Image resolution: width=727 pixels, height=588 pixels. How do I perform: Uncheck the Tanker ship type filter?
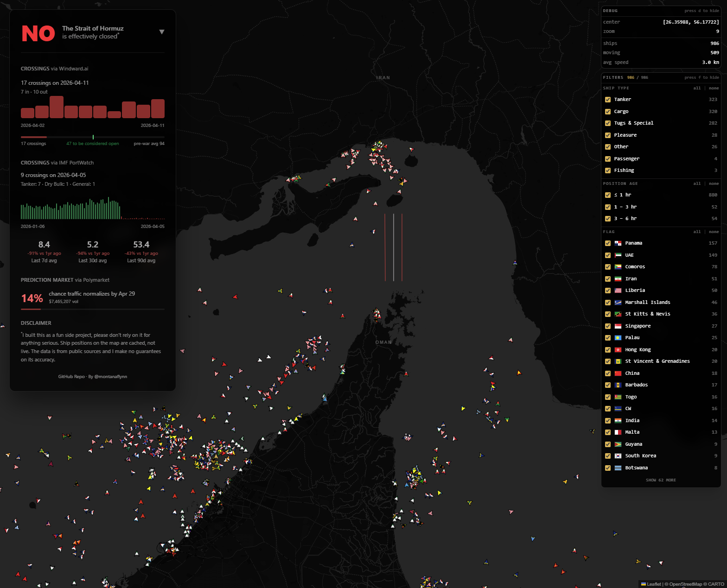[607, 100]
